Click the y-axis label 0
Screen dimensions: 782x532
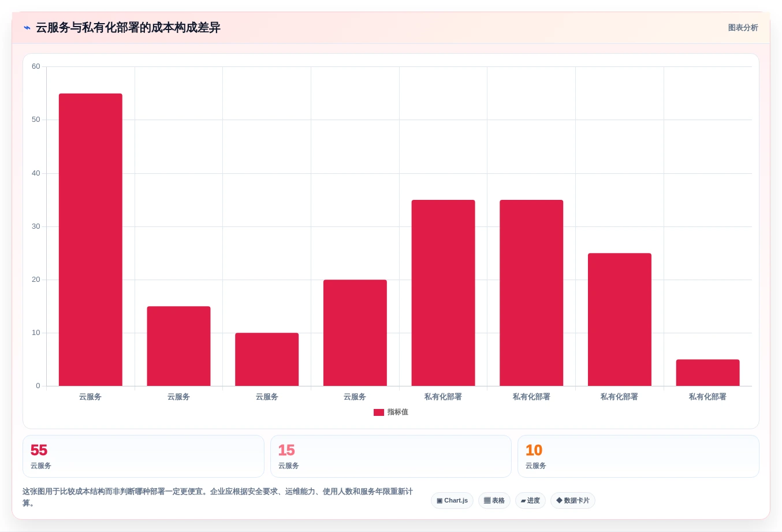tap(38, 386)
